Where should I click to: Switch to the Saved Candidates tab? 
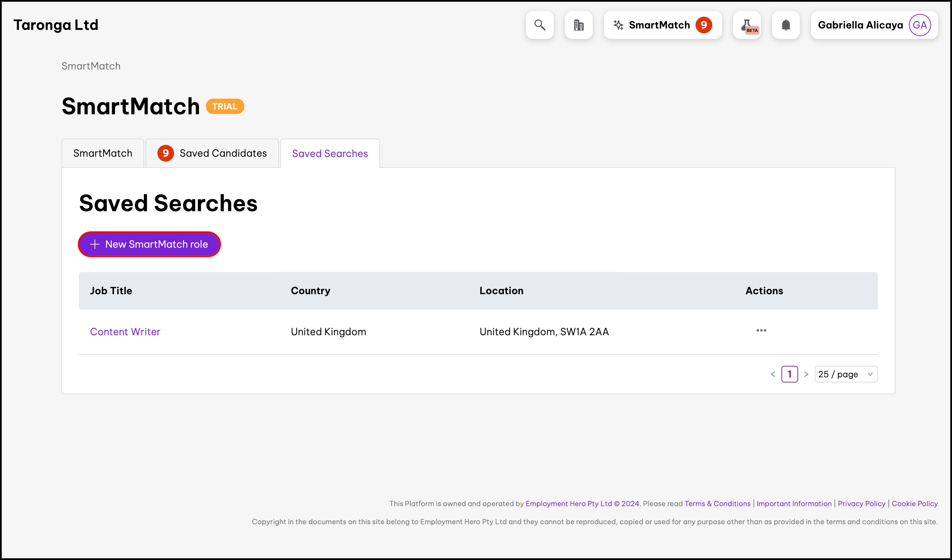pos(212,153)
